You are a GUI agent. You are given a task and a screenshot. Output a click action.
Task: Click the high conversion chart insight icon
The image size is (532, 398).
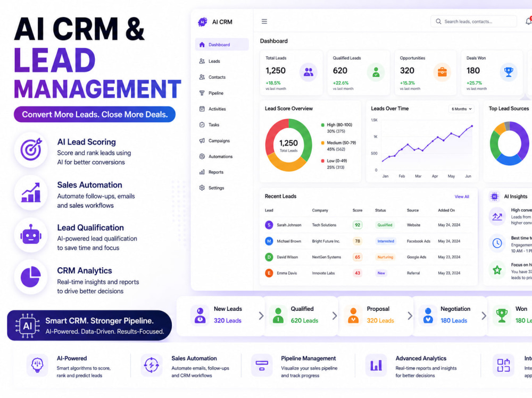click(497, 216)
